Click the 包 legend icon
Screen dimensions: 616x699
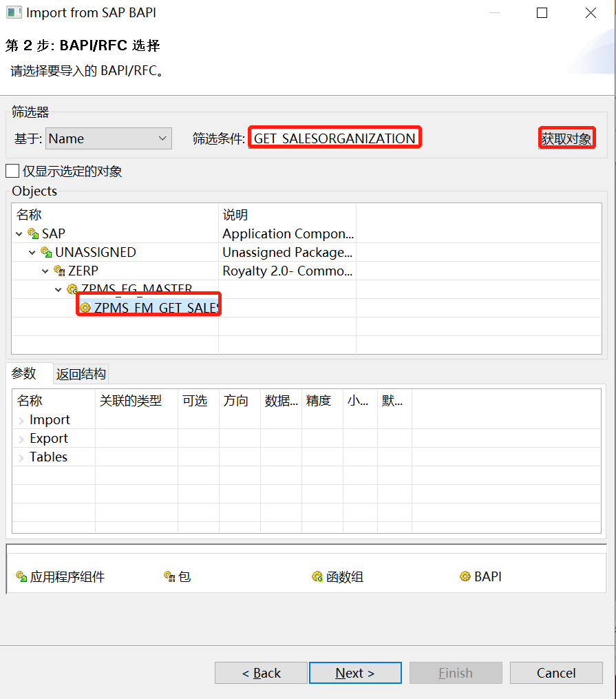[x=167, y=576]
